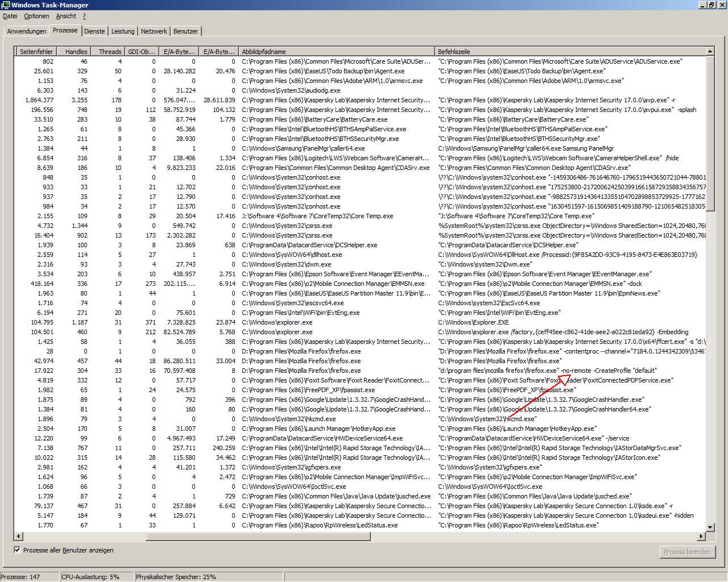This screenshot has height=582, width=728.
Task: Toggle 'Prozesse aller Benutzer anzeigen' checkbox
Action: click(17, 550)
